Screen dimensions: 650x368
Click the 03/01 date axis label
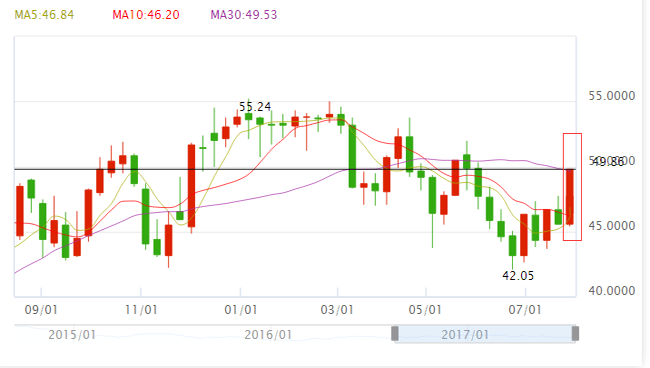pyautogui.click(x=337, y=310)
